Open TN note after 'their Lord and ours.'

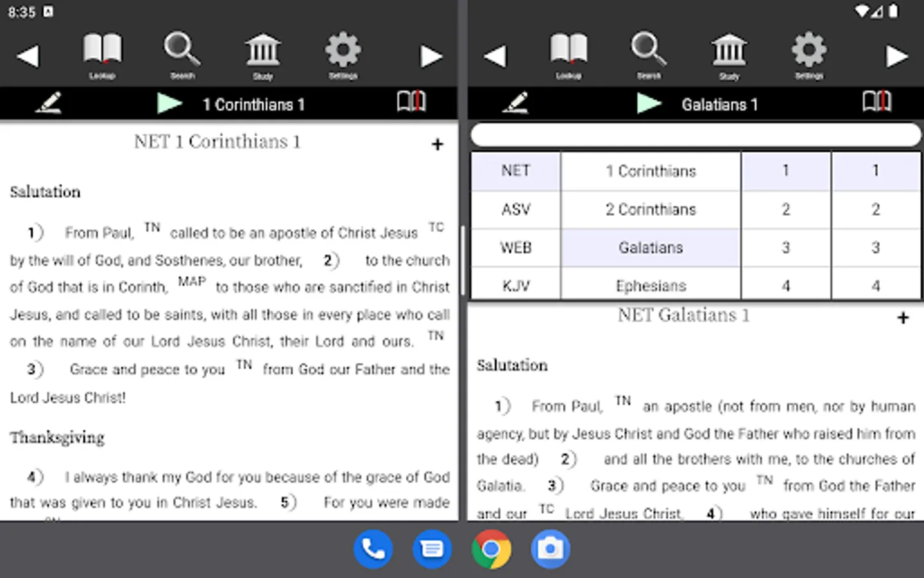[436, 335]
